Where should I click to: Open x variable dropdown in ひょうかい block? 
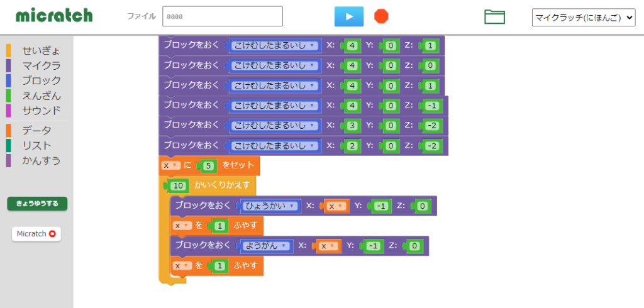point(337,206)
